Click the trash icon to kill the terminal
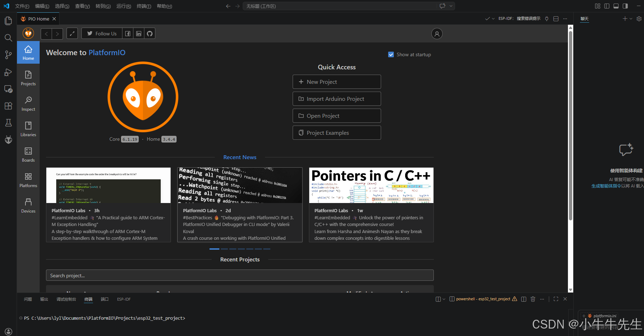644x336 pixels. [x=533, y=299]
